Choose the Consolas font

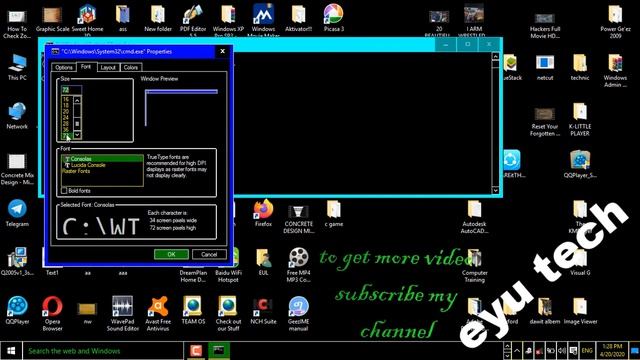click(102, 159)
